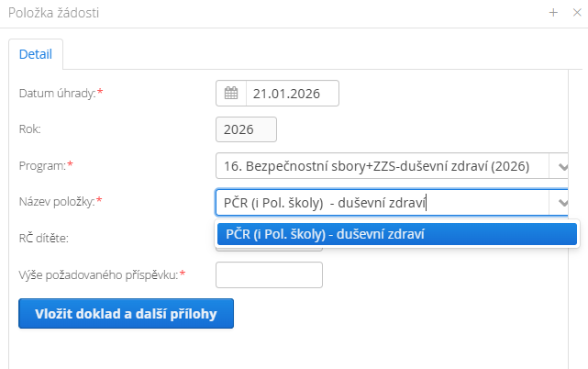Click the plus icon in panel header
588x369 pixels.
pyautogui.click(x=553, y=13)
